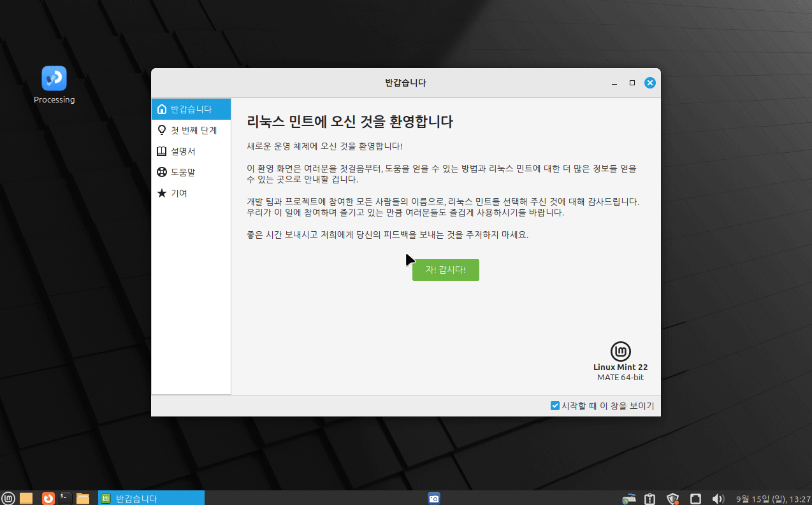Maximize the 반갑습니다 window

click(x=632, y=83)
